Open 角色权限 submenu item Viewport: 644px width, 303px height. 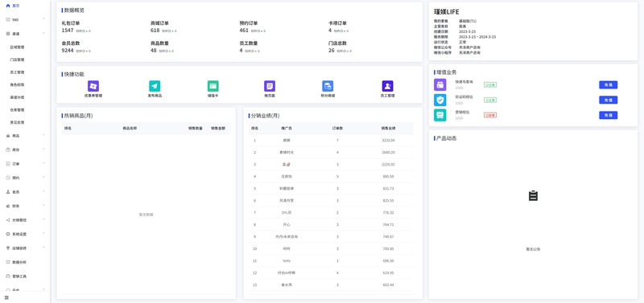(17, 85)
